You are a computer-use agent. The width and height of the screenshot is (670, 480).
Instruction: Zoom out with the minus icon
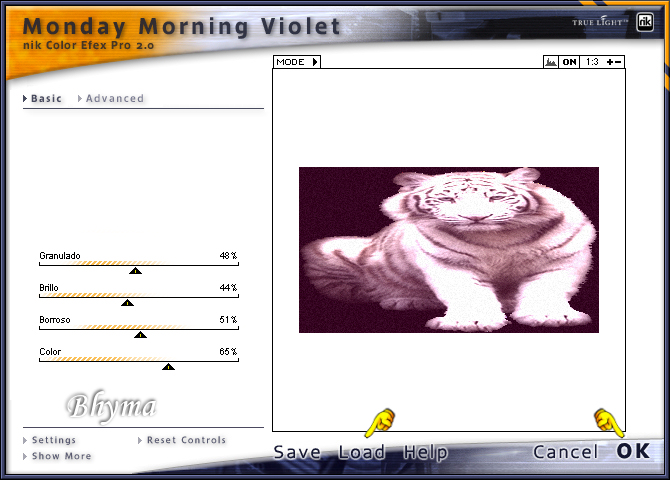618,62
